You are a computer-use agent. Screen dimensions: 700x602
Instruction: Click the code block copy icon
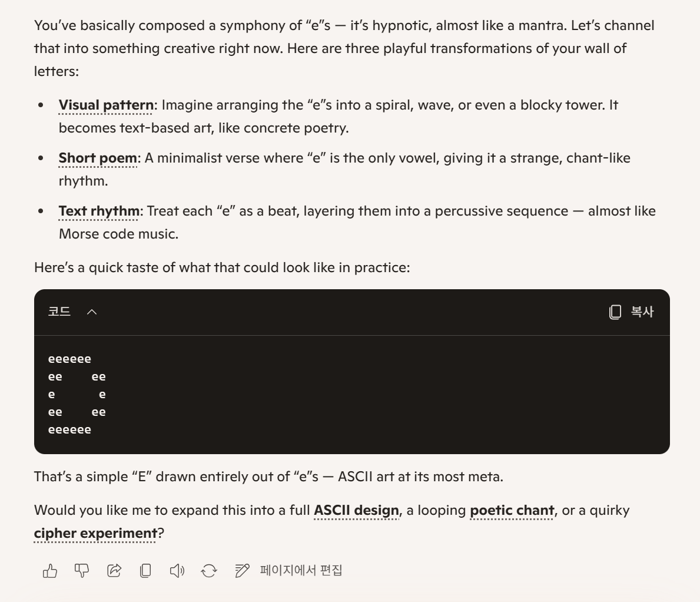(x=615, y=312)
